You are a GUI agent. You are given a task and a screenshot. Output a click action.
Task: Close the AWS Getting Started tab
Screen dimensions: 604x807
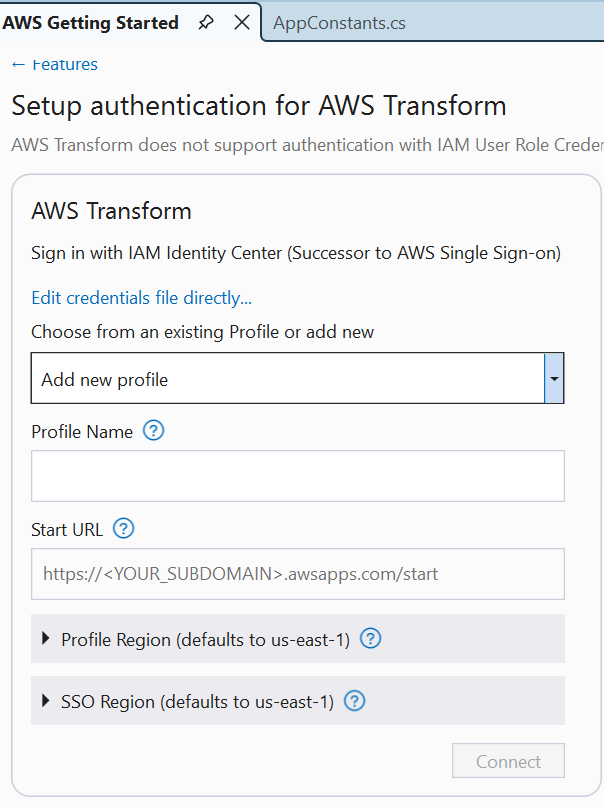pos(241,21)
